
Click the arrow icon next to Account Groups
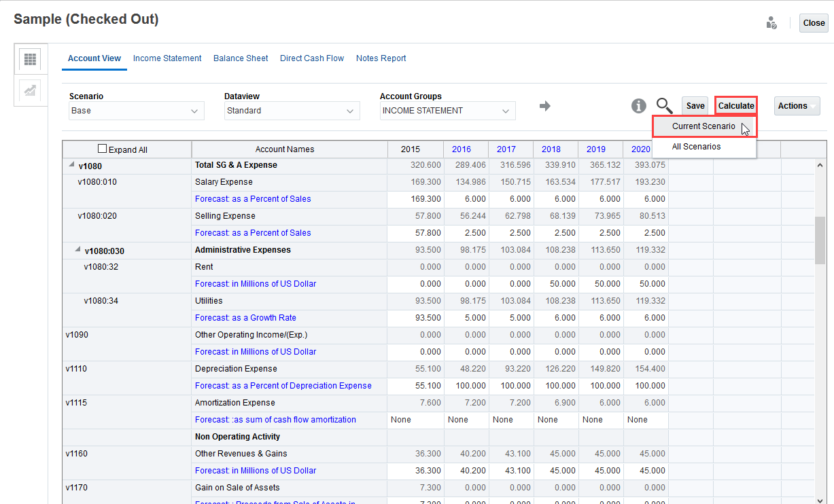point(546,106)
